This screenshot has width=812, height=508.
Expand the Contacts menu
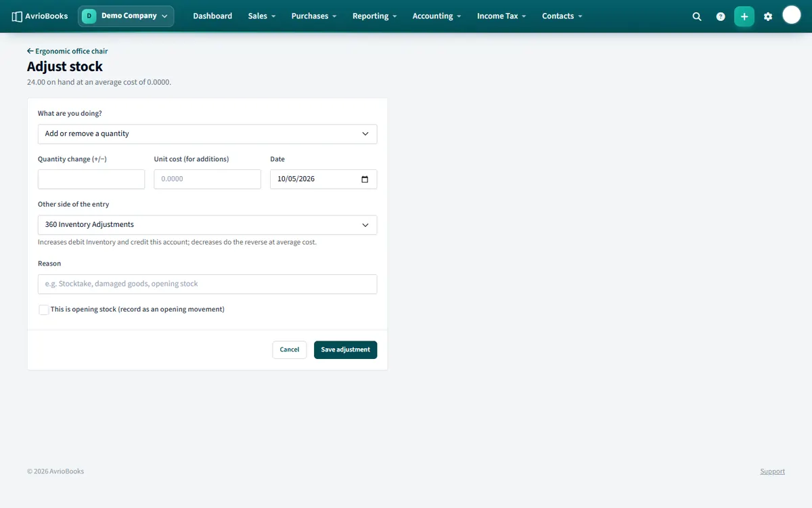[562, 16]
